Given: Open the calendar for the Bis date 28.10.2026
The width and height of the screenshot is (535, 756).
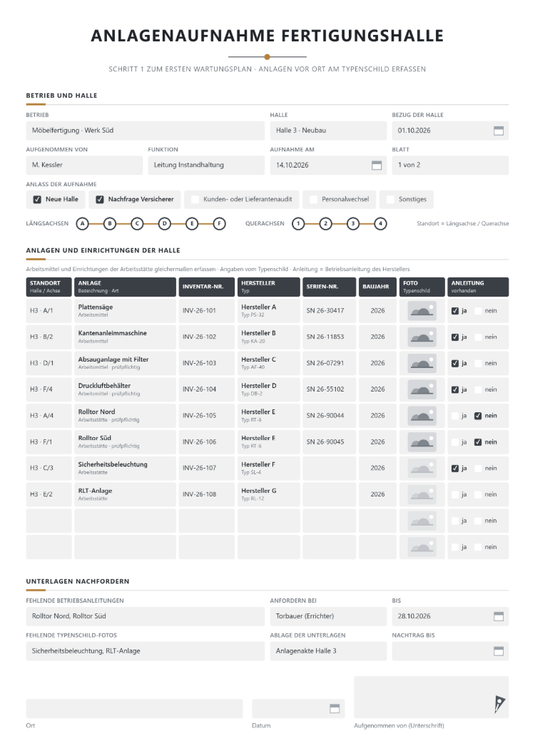Looking at the screenshot, I should point(499,616).
